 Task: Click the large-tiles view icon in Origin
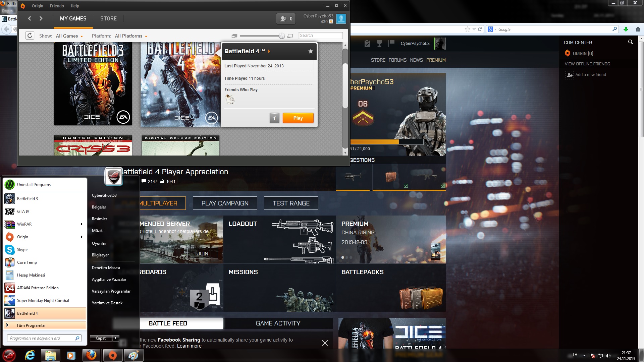[x=290, y=36]
